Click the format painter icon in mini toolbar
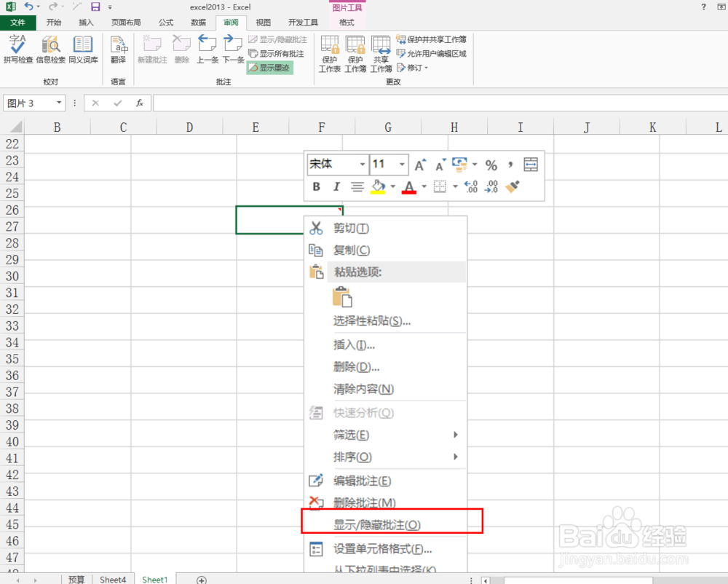The image size is (728, 584). (x=512, y=187)
